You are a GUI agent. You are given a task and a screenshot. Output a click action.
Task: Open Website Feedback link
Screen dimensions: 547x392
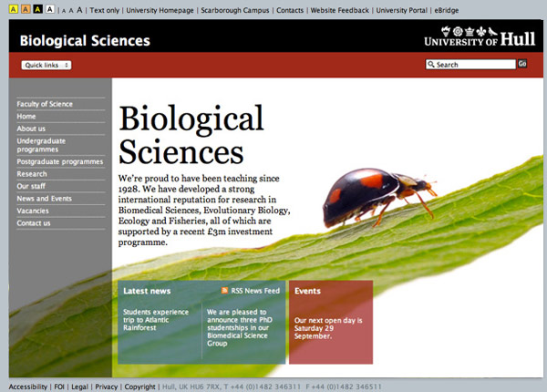(x=339, y=10)
